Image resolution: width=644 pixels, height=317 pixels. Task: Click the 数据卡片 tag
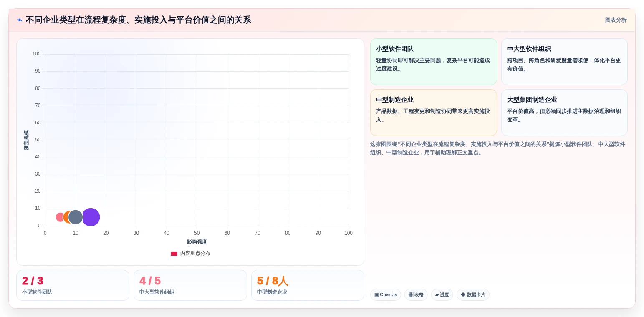(473, 295)
